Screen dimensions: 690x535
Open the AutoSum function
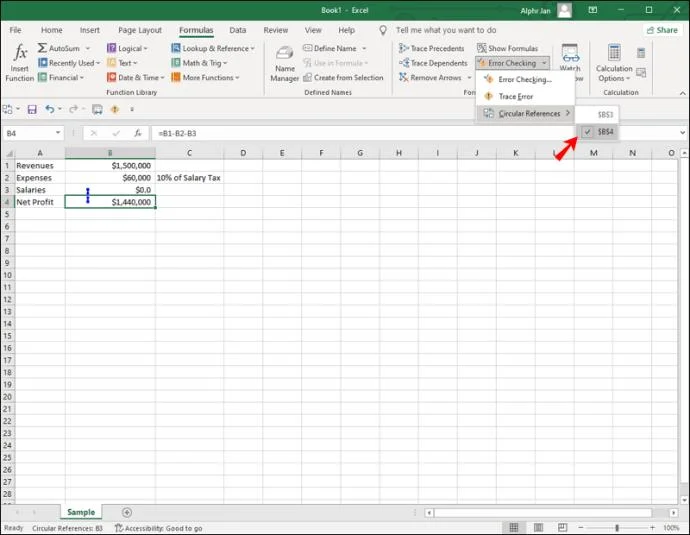(64, 48)
